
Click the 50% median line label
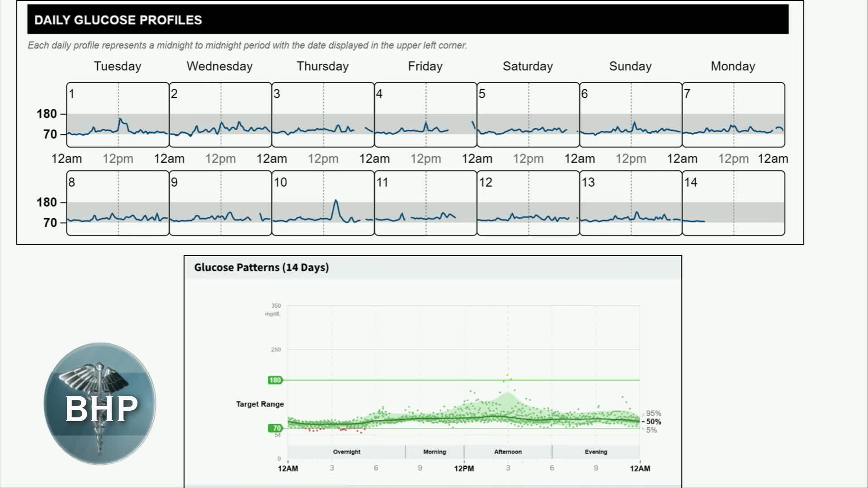653,422
